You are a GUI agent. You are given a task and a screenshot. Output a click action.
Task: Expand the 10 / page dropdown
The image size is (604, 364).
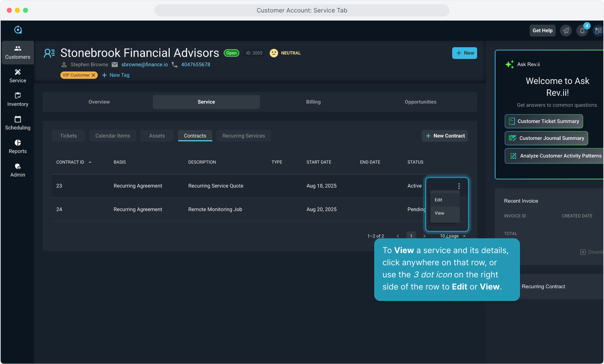pyautogui.click(x=453, y=236)
